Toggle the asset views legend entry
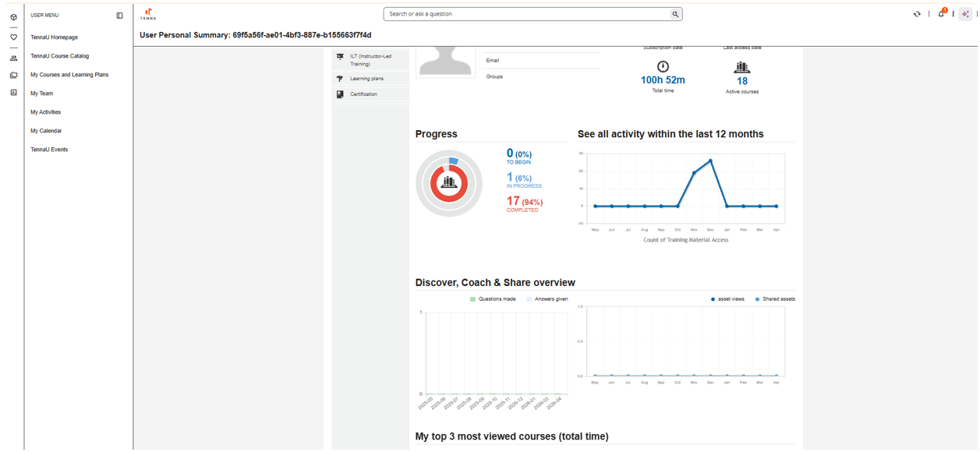 [x=727, y=299]
